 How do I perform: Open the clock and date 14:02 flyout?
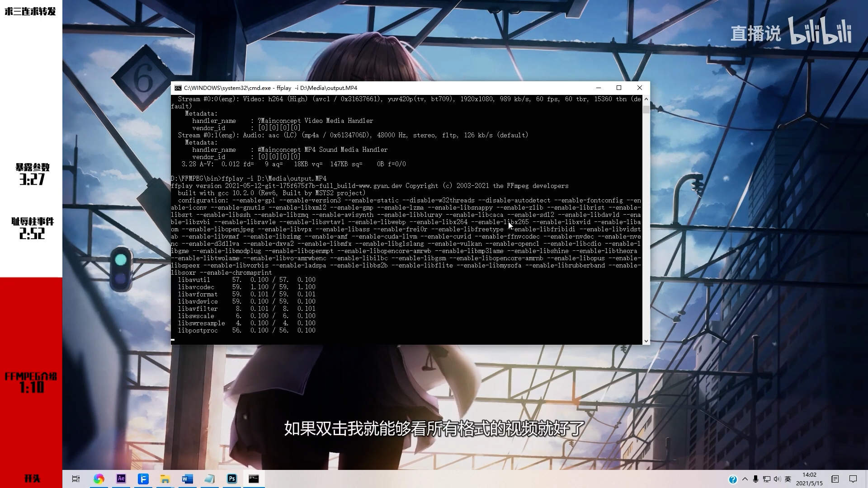tap(809, 479)
